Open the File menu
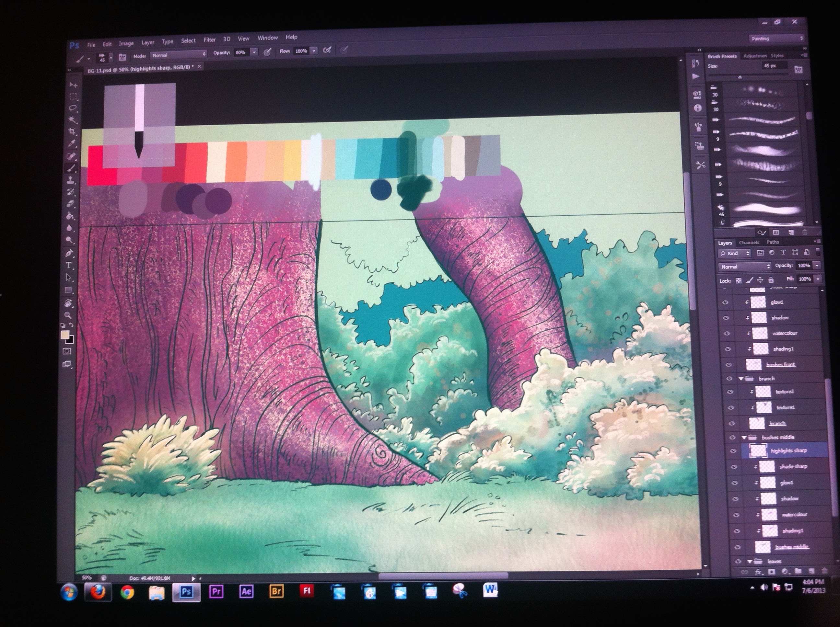 click(91, 45)
